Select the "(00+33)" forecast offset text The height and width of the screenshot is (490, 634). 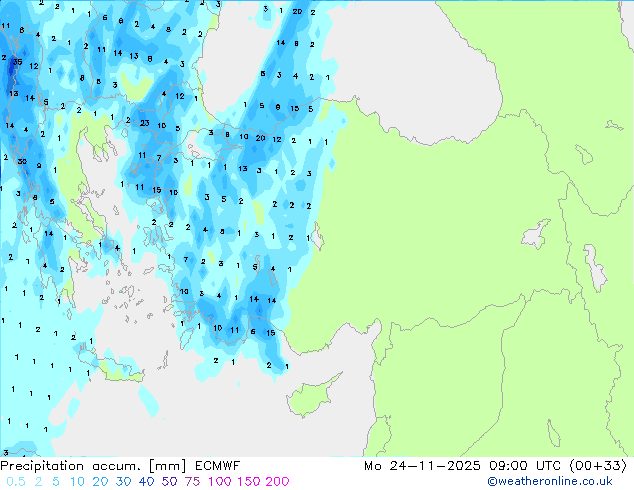(x=598, y=466)
